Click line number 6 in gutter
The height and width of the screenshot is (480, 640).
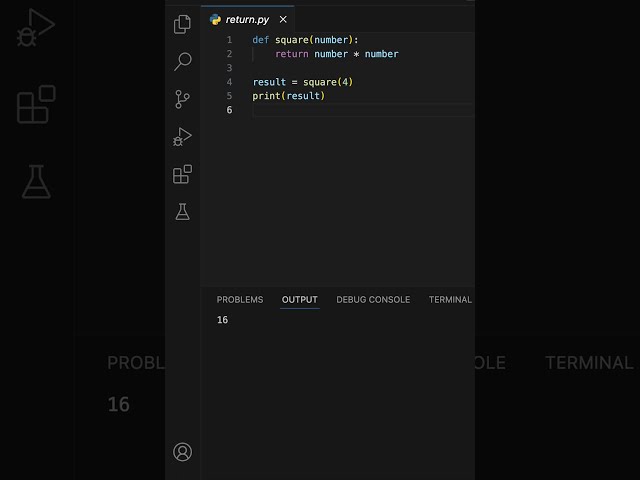click(x=229, y=110)
